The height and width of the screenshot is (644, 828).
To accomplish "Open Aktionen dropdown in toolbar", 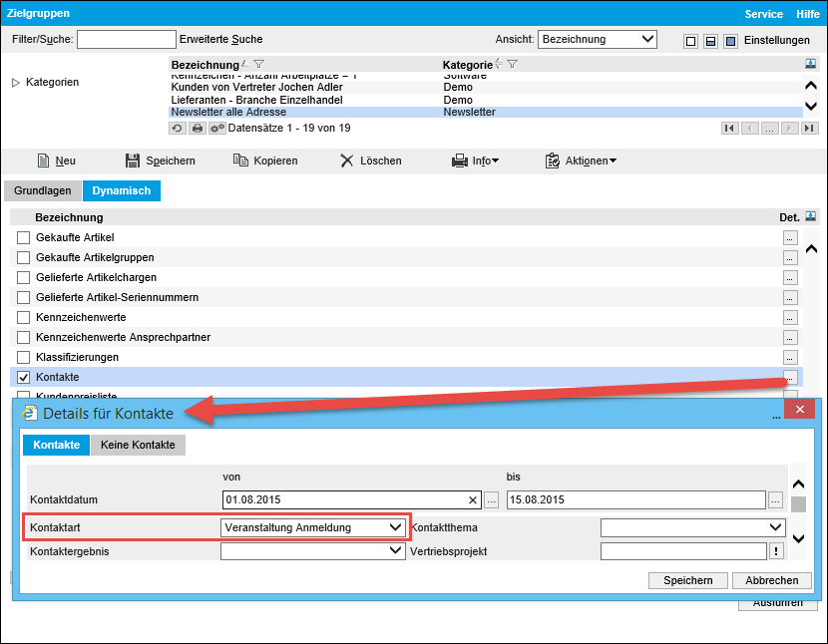I will (x=581, y=161).
